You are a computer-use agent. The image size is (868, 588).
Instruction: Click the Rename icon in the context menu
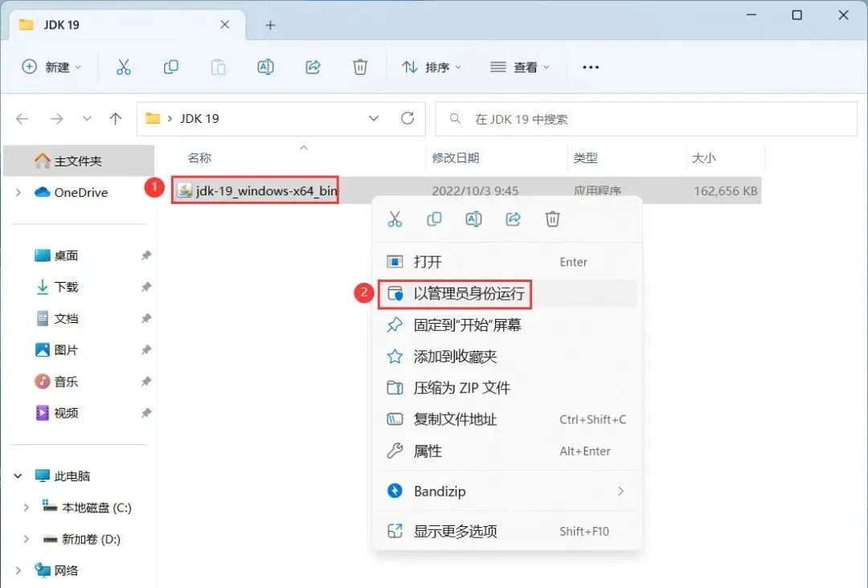coord(474,219)
